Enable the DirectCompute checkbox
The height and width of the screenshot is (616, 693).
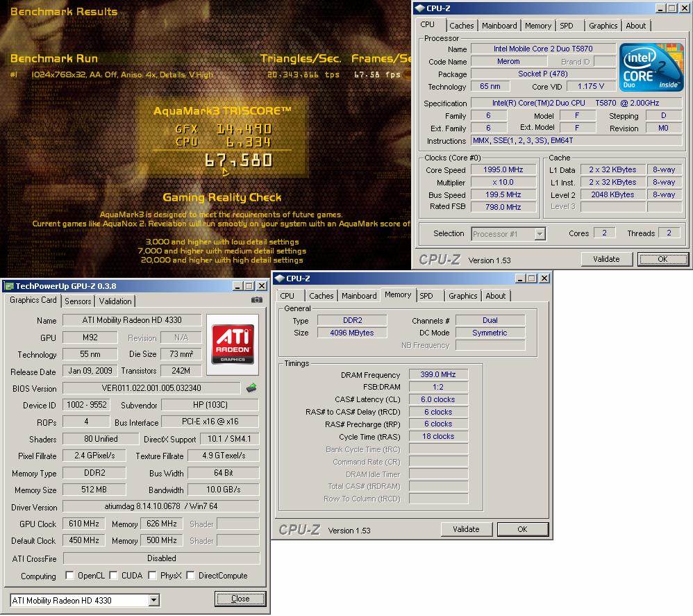point(190,575)
